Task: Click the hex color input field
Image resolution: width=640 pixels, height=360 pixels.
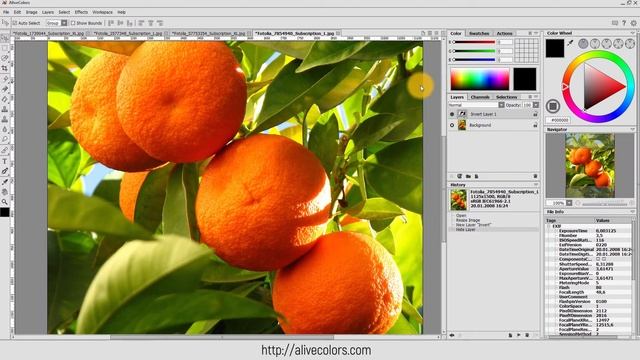Action: (558, 120)
